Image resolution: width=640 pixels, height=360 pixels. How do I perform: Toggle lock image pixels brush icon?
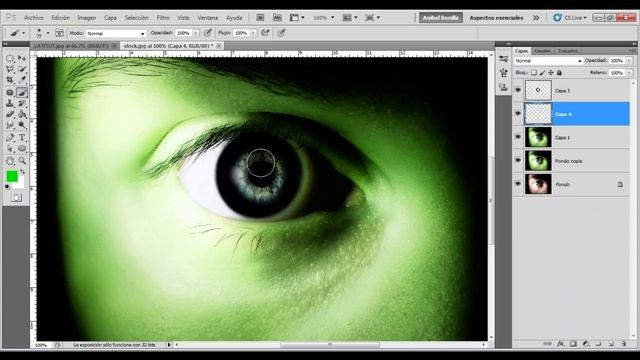tap(542, 73)
